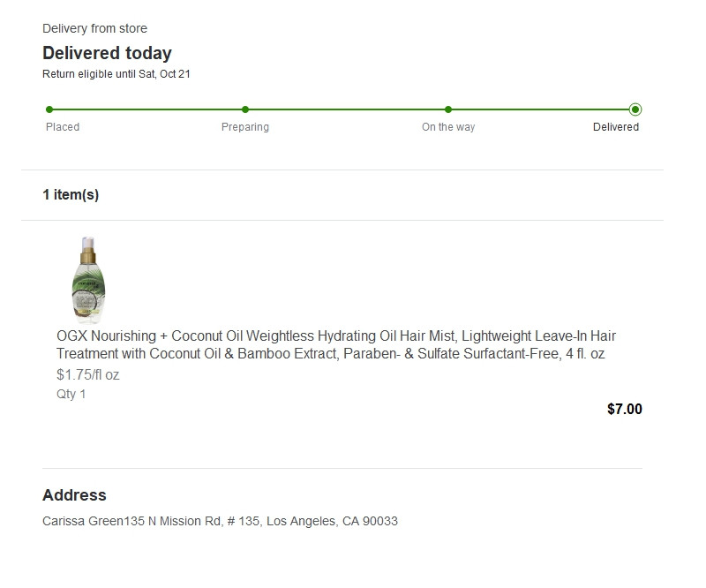This screenshot has height=588, width=706.
Task: Click the Qty 1 text
Action: pos(71,394)
